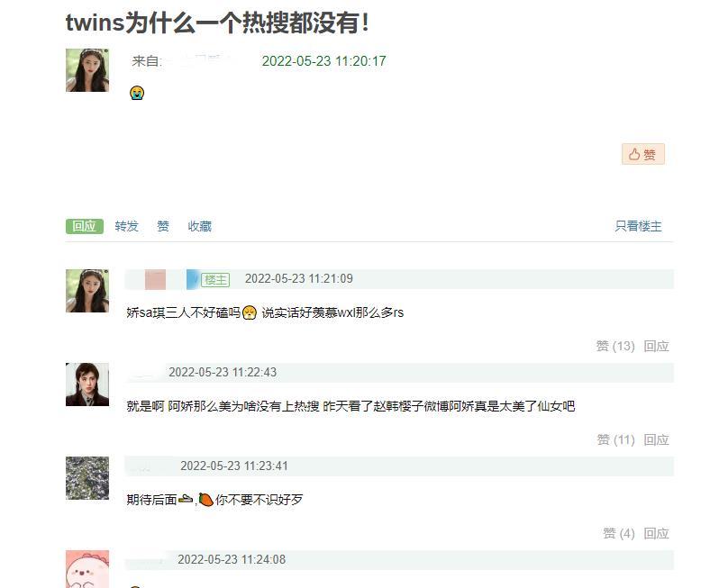Open the 收藏 tab
The image size is (710, 588).
tap(200, 226)
